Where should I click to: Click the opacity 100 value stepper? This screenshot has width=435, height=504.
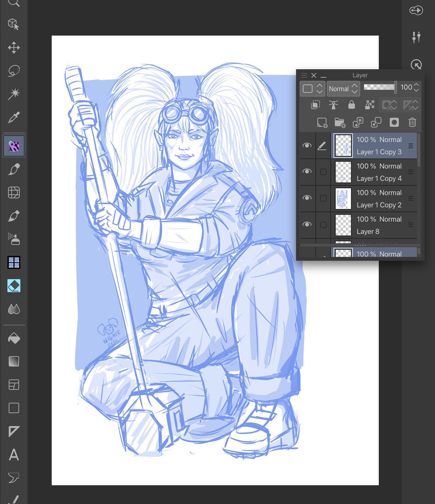point(416,87)
